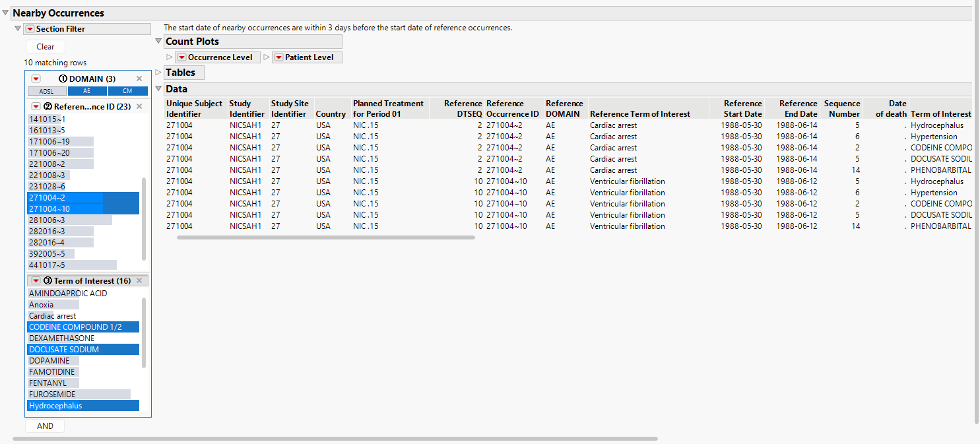Toggle the AE domain filter

coord(87,91)
